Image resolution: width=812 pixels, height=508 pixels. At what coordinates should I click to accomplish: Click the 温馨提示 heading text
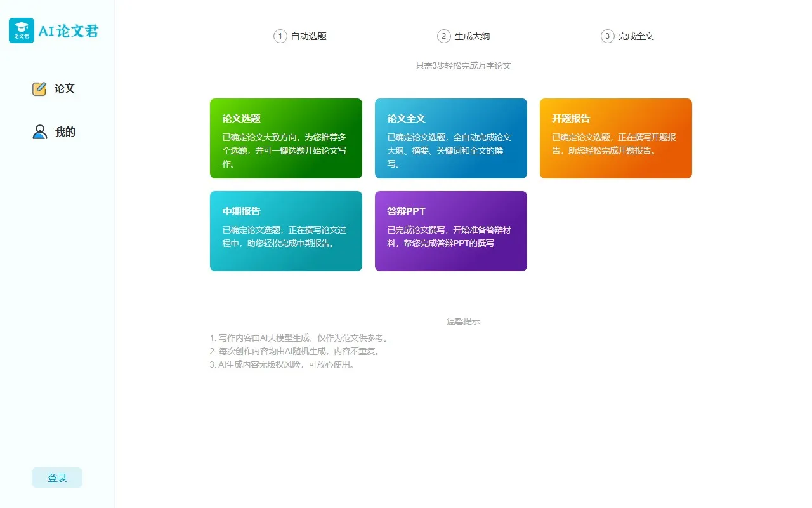462,321
